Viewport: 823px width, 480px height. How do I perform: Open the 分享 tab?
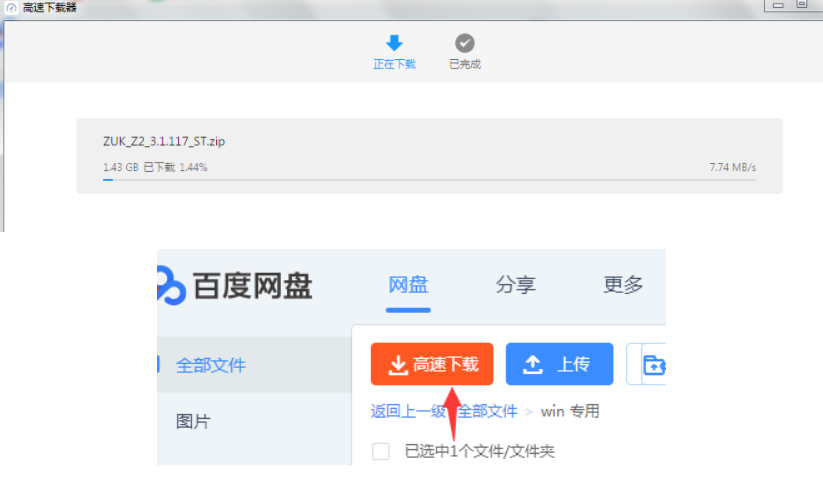515,285
